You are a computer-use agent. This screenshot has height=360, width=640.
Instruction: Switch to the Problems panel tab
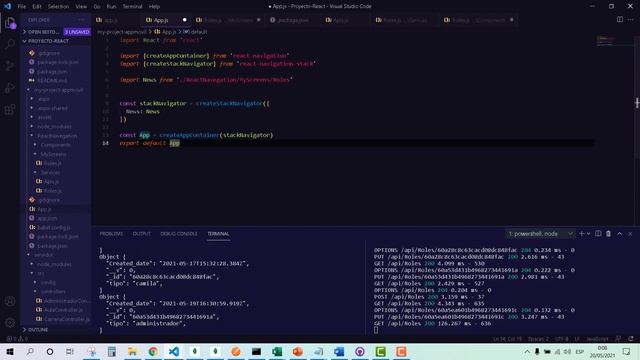tap(111, 234)
